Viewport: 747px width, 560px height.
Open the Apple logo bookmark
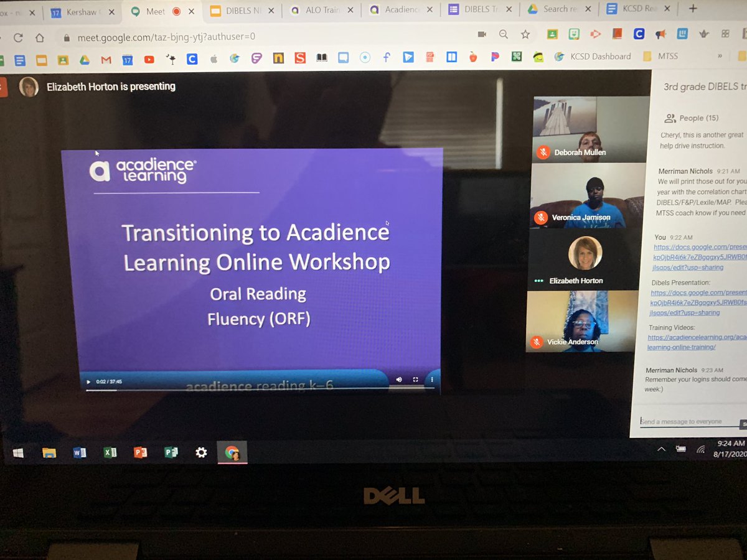pos(214,59)
